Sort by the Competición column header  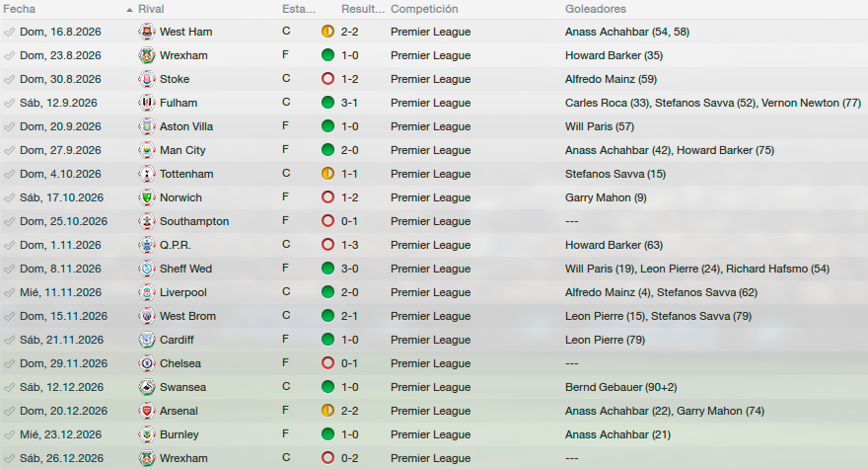point(424,9)
